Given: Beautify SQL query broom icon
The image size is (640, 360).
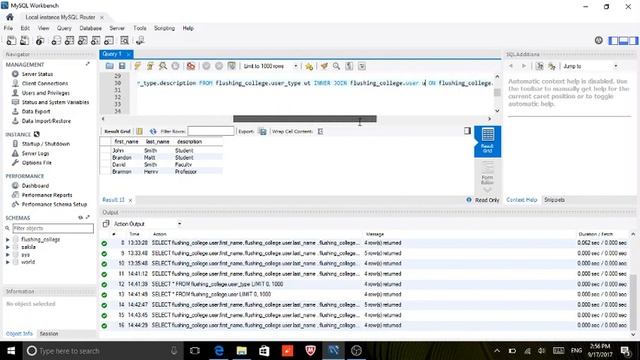Looking at the screenshot, I should point(324,66).
